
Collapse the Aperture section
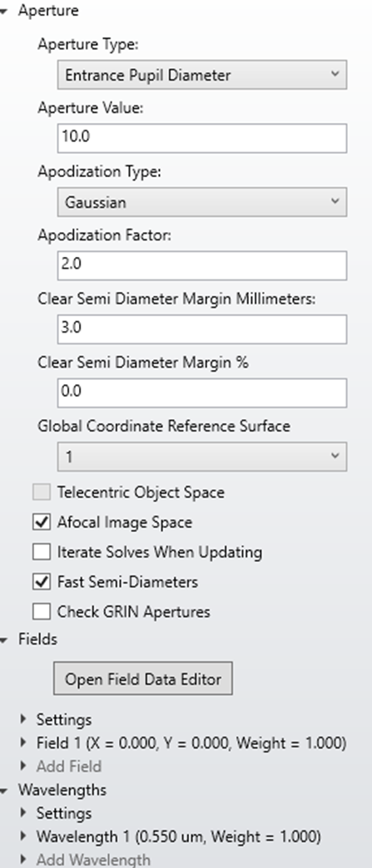3,11
